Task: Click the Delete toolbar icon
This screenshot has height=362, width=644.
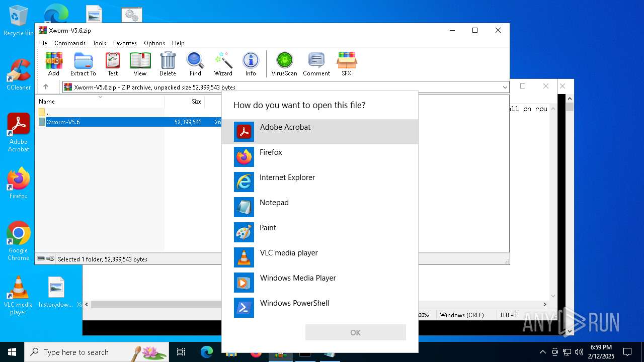Action: point(168,64)
